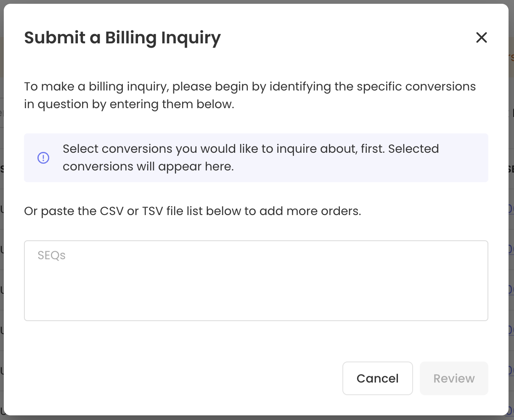Click the Review button

(454, 378)
